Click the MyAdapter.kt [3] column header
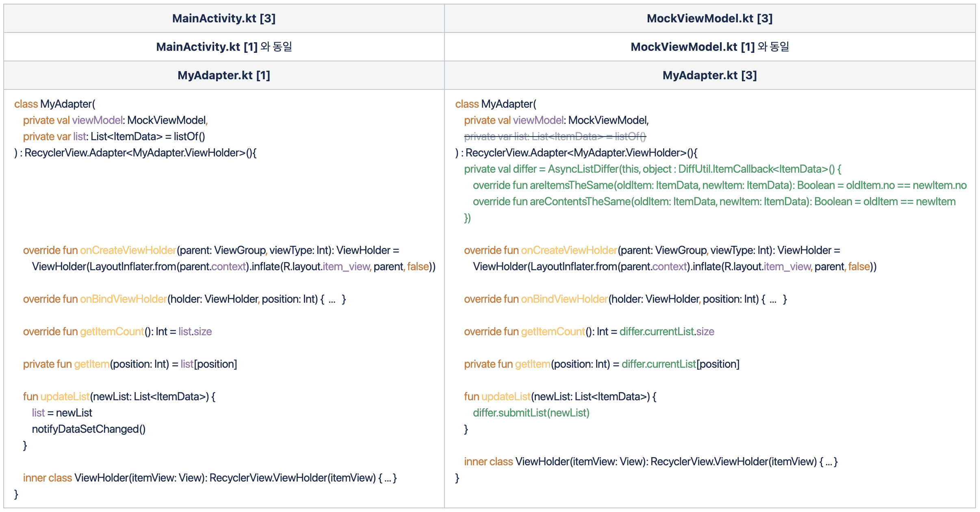 pyautogui.click(x=709, y=75)
